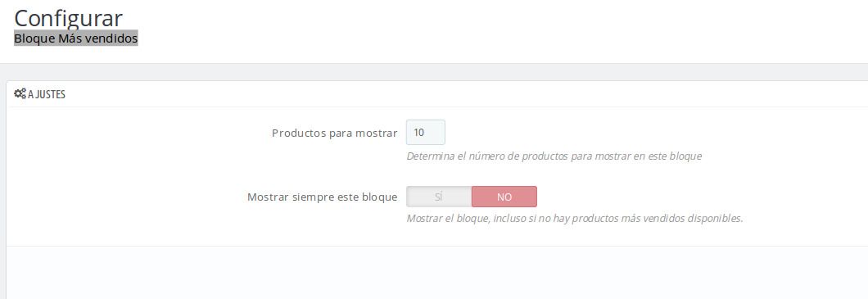The height and width of the screenshot is (299, 868).
Task: Click the empty footer area of the Ajustes panel
Action: point(437,273)
